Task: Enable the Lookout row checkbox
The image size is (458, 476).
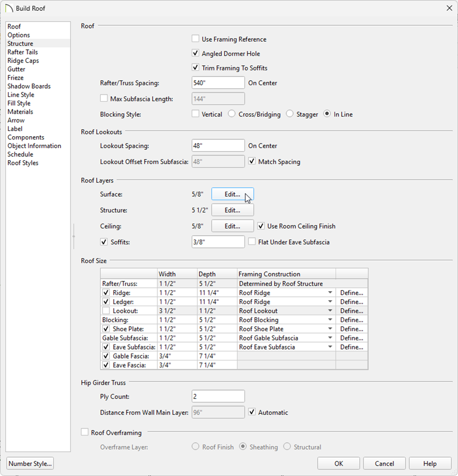Action: point(106,311)
